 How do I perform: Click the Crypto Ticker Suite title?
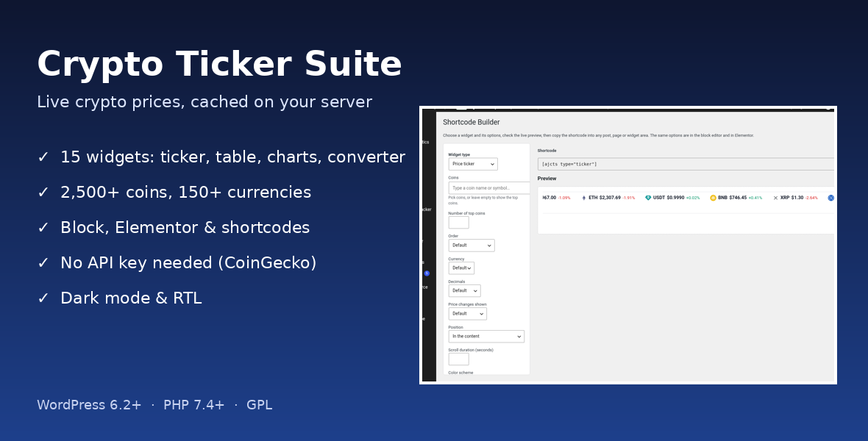point(219,65)
